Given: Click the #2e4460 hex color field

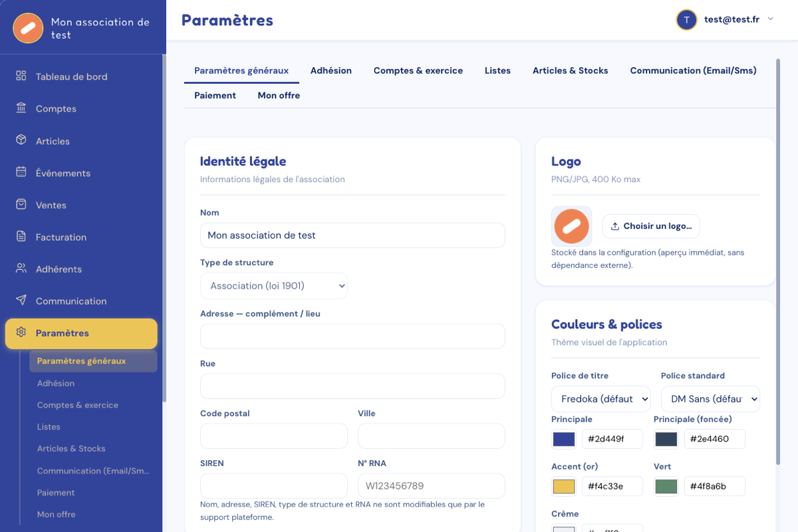Looking at the screenshot, I should (715, 439).
